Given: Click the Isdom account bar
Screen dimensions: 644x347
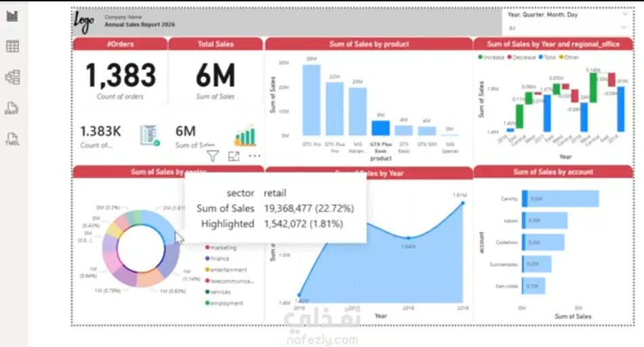Looking at the screenshot, I should 544,220.
